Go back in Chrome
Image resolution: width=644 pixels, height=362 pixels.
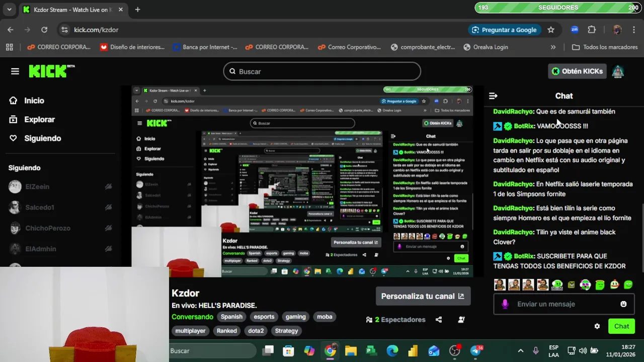11,30
